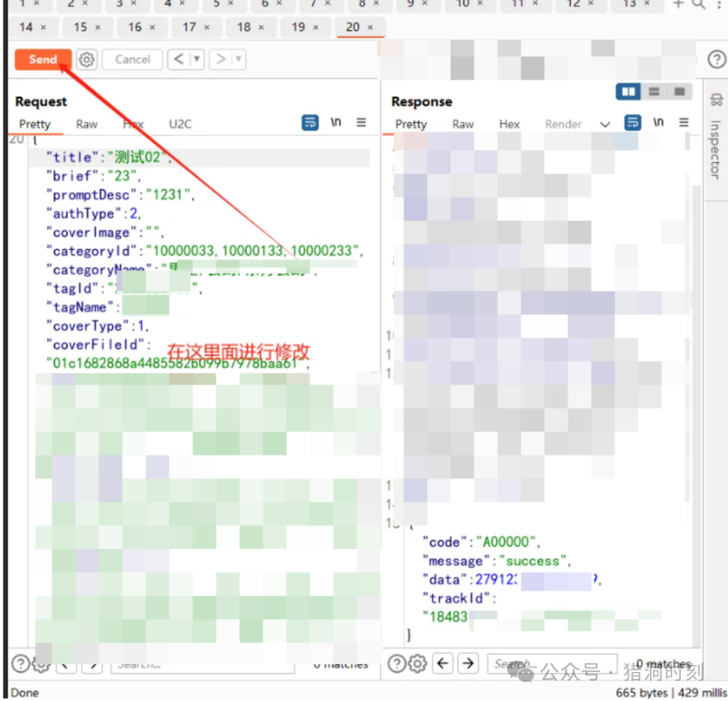This screenshot has width=728, height=701.
Task: Select side-by-side layout view icon
Action: click(x=629, y=92)
